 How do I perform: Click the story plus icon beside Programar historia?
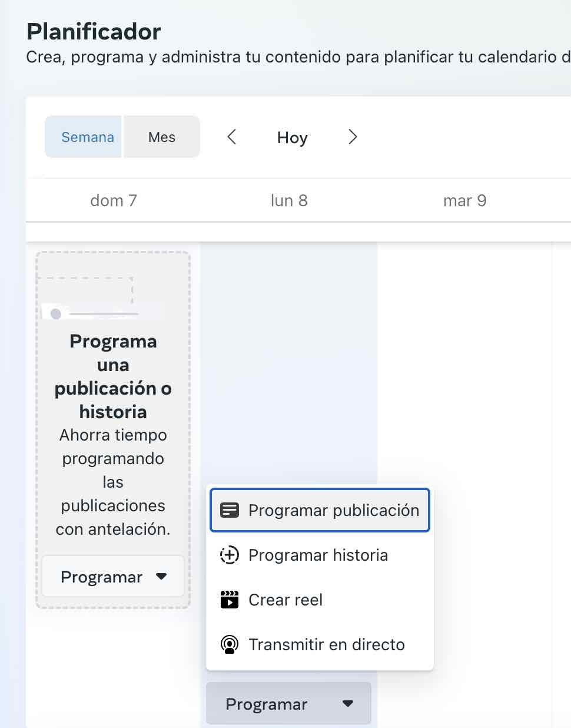[230, 555]
